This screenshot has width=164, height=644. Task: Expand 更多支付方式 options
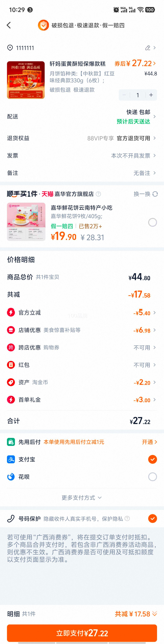click(x=82, y=498)
